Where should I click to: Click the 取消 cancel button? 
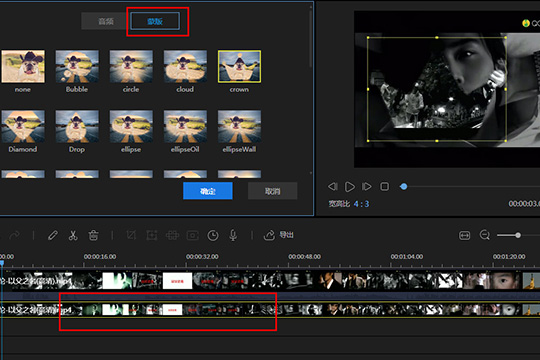pyautogui.click(x=272, y=191)
